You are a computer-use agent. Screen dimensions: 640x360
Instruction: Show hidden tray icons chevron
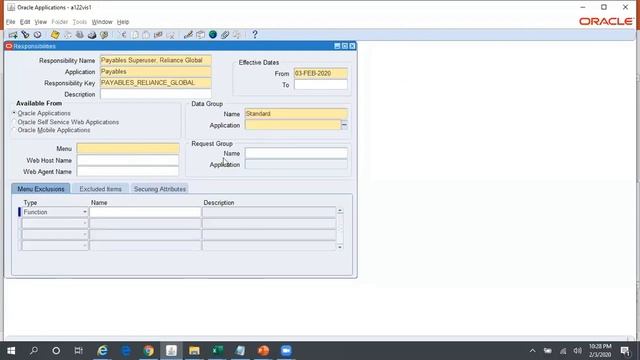pyautogui.click(x=532, y=351)
